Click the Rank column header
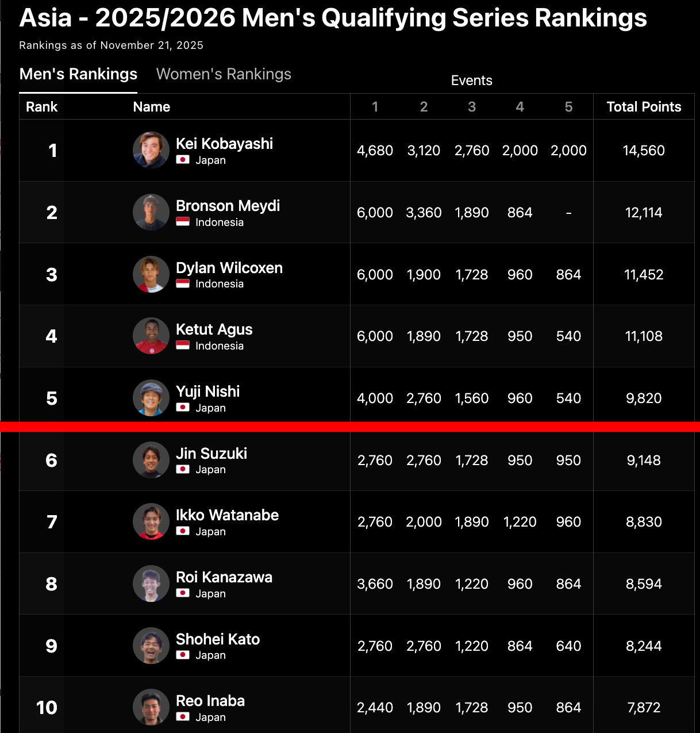Screen dimensions: 700x733 click(x=42, y=107)
